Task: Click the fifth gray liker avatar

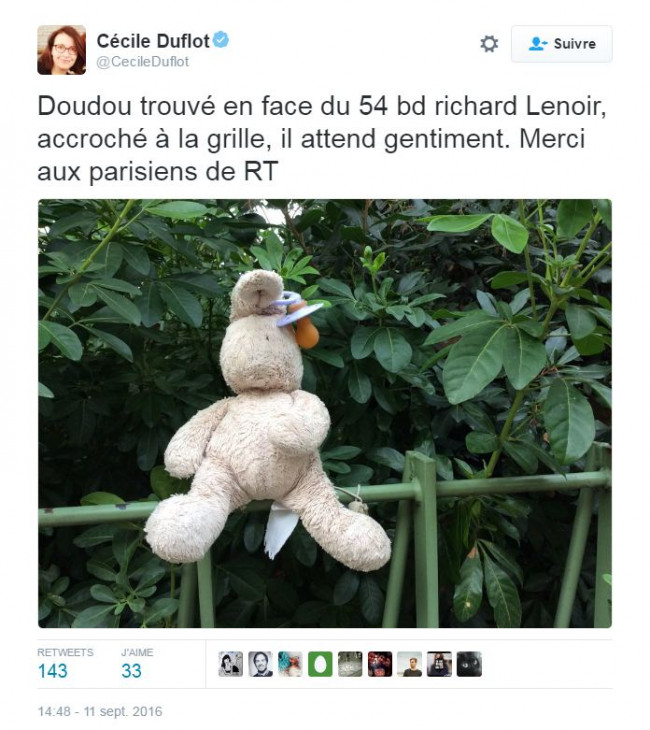Action: coord(350,664)
